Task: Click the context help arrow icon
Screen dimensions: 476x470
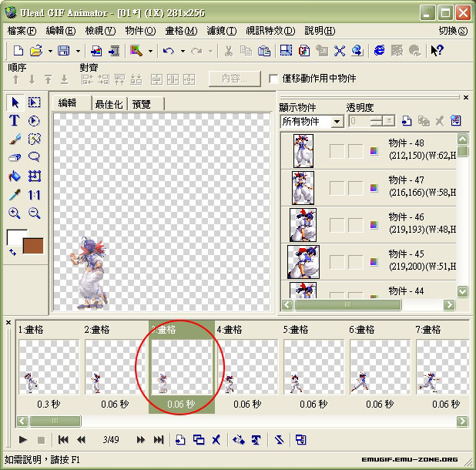Action: tap(437, 50)
